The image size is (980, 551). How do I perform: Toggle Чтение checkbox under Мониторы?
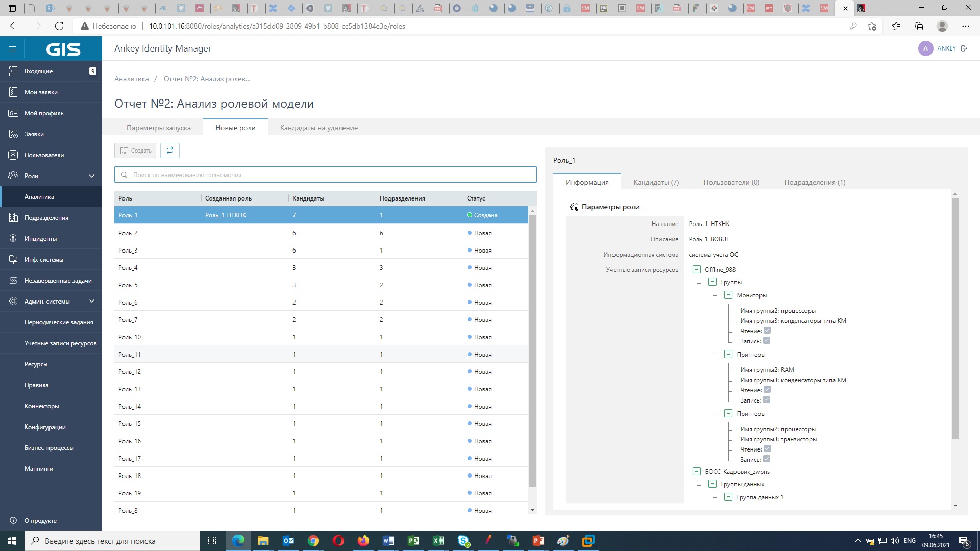767,331
